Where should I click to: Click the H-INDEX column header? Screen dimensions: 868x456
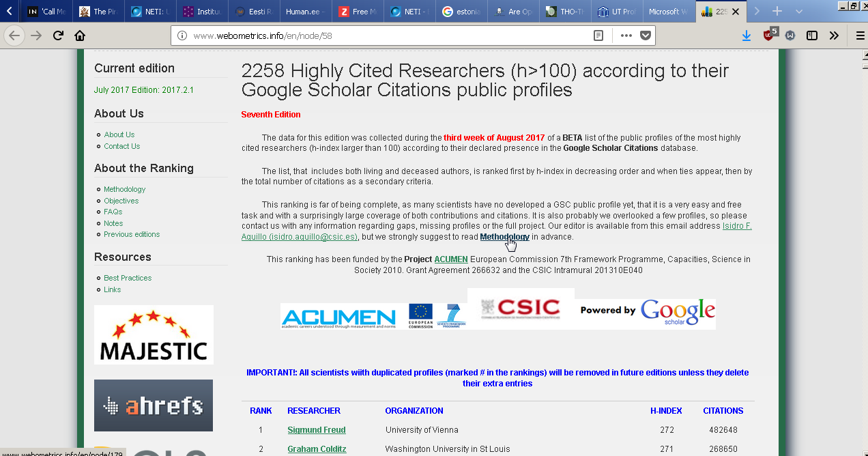coord(666,411)
